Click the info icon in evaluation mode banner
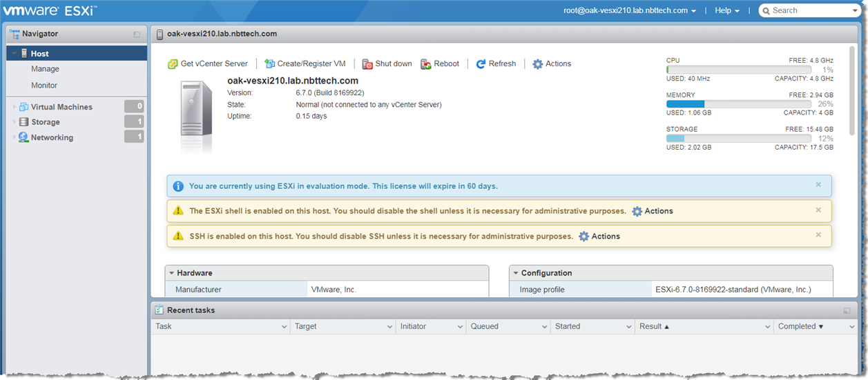The height and width of the screenshot is (380, 868). coord(178,186)
